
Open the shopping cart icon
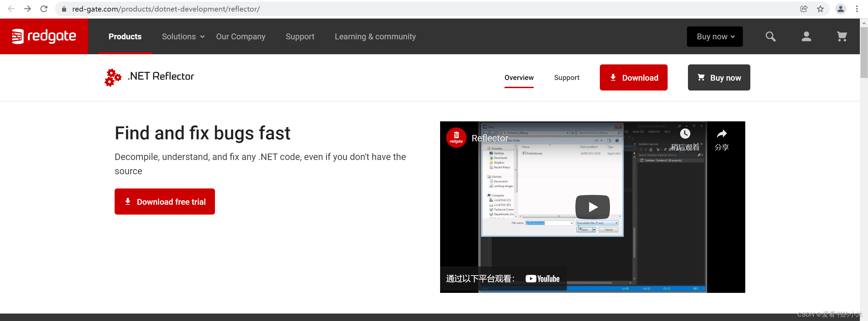(842, 36)
